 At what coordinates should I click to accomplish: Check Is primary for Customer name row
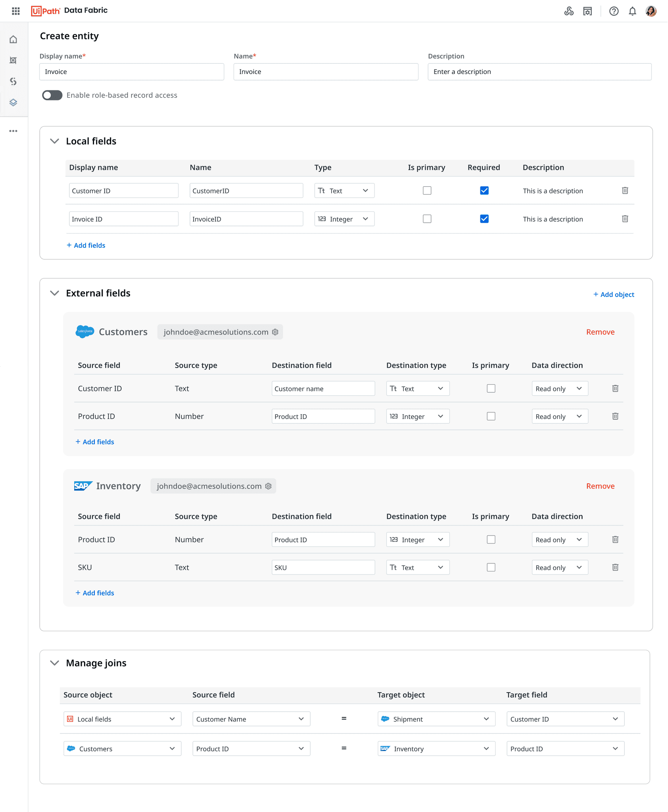point(491,389)
